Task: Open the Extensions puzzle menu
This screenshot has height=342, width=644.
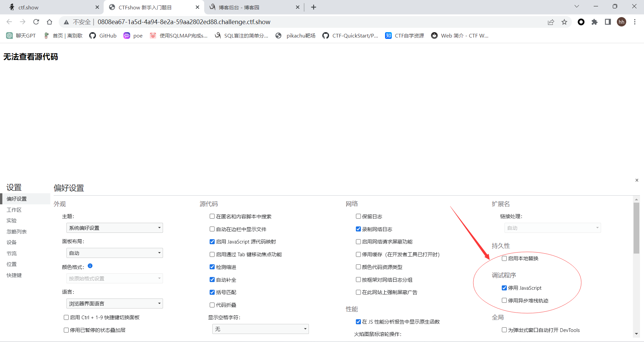Action: (x=595, y=22)
